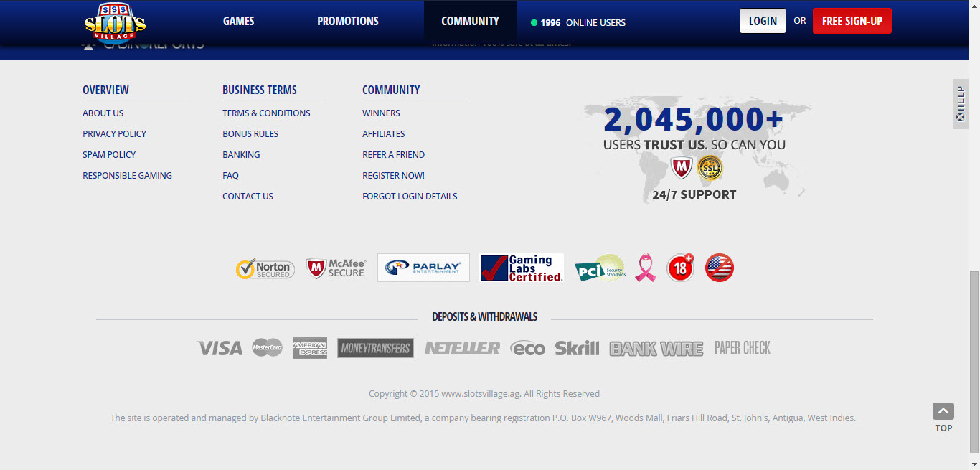This screenshot has height=470, width=980.
Task: Open the Community menu
Action: coord(471,22)
